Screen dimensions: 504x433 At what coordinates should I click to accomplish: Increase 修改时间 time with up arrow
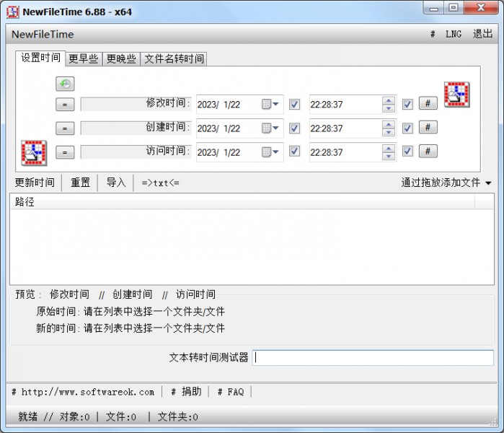(389, 100)
